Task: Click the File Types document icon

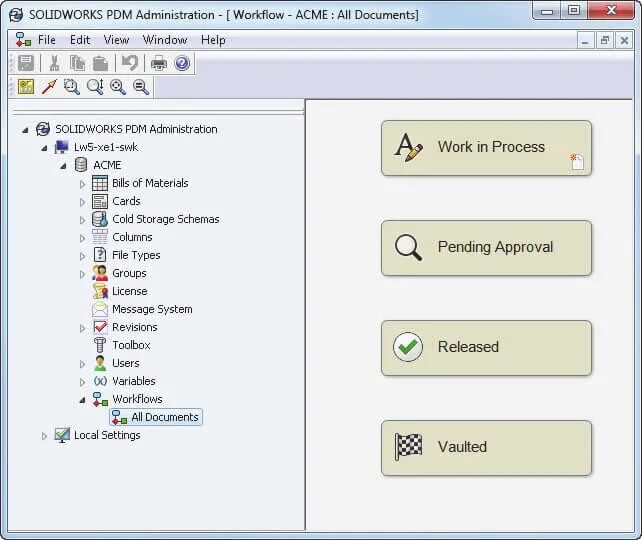Action: coord(100,255)
